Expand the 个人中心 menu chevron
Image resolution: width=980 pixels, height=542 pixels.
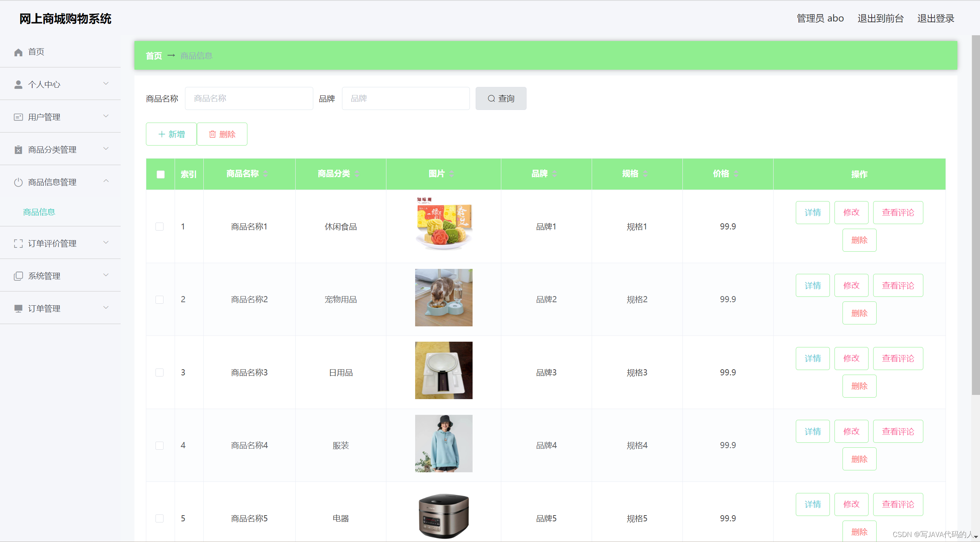(106, 84)
